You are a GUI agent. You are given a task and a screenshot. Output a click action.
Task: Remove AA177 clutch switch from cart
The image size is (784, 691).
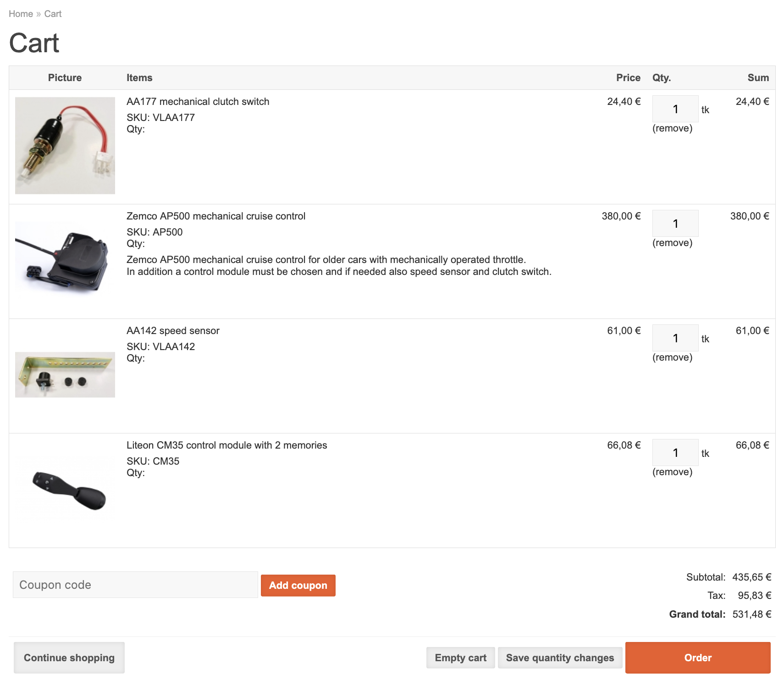pyautogui.click(x=672, y=128)
